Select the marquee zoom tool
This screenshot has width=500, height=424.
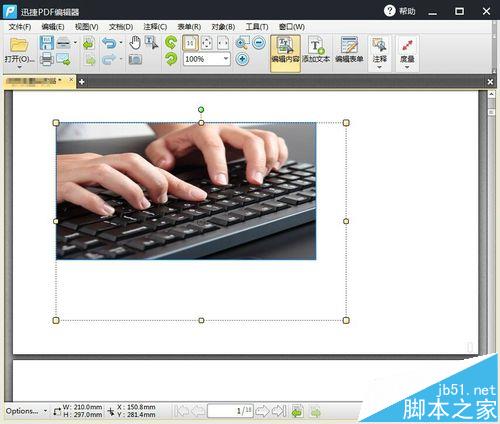[242, 43]
